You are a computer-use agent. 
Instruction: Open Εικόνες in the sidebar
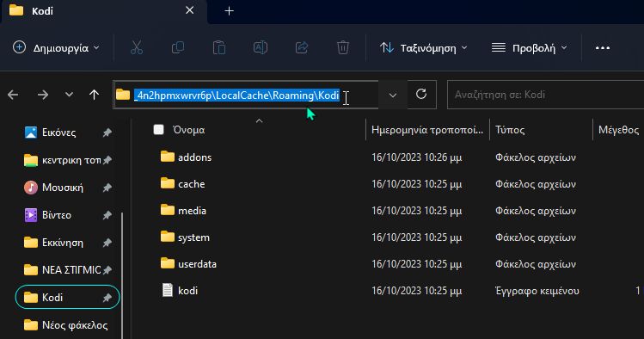pos(58,133)
